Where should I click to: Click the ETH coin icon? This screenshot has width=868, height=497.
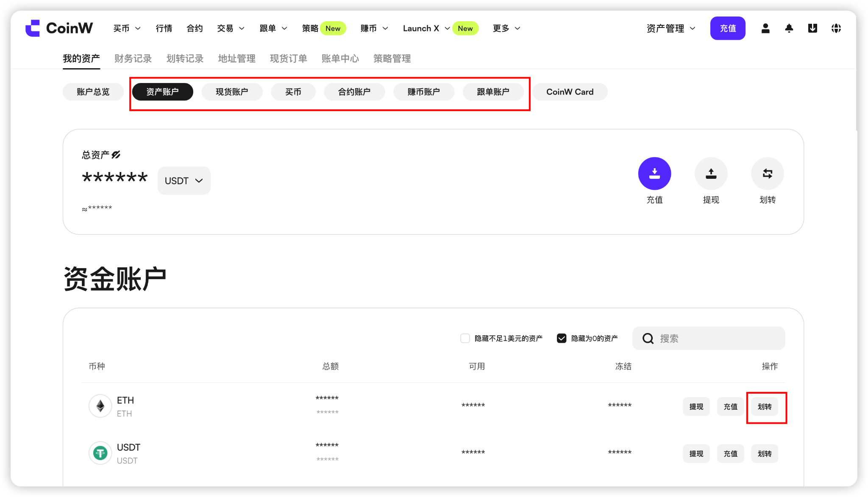[100, 406]
